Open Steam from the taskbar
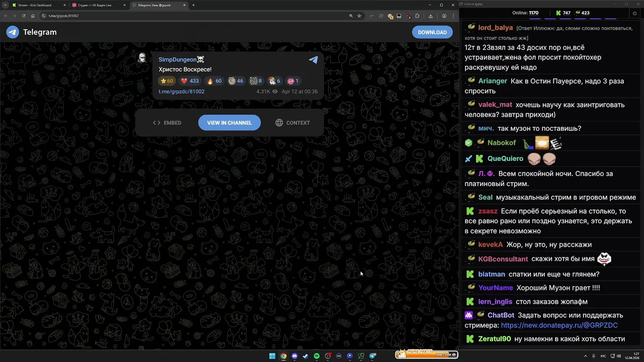Screen dimensions: 644x362 click(305, 356)
